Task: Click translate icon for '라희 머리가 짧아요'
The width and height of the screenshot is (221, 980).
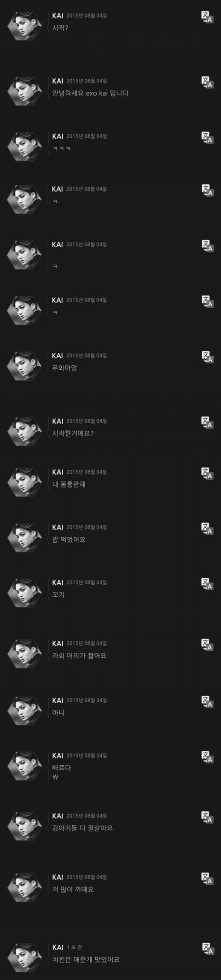Action: coord(208,645)
